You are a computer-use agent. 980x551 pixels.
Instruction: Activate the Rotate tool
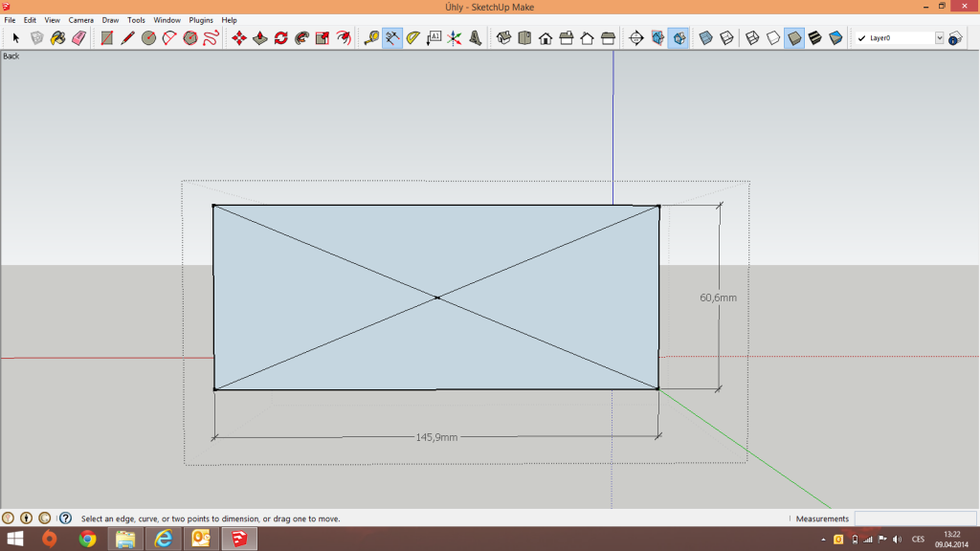(280, 38)
